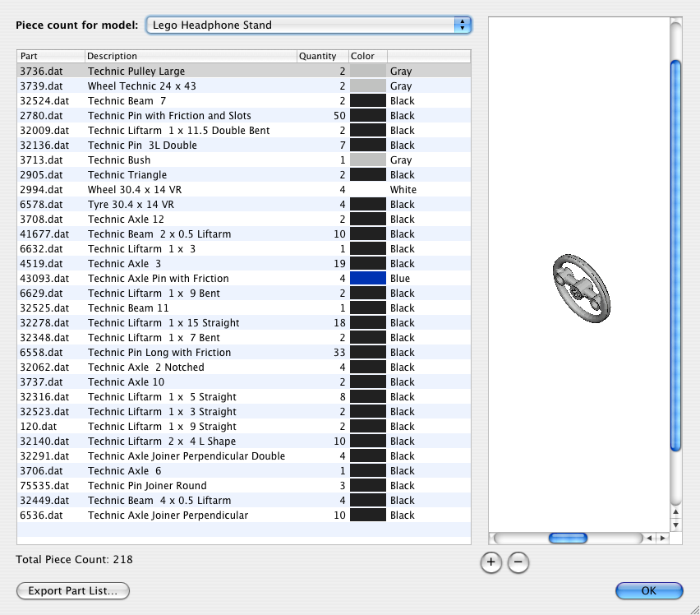Select the Technic Pin Joiner Round row
Image resolution: width=700 pixels, height=615 pixels.
[x=244, y=485]
